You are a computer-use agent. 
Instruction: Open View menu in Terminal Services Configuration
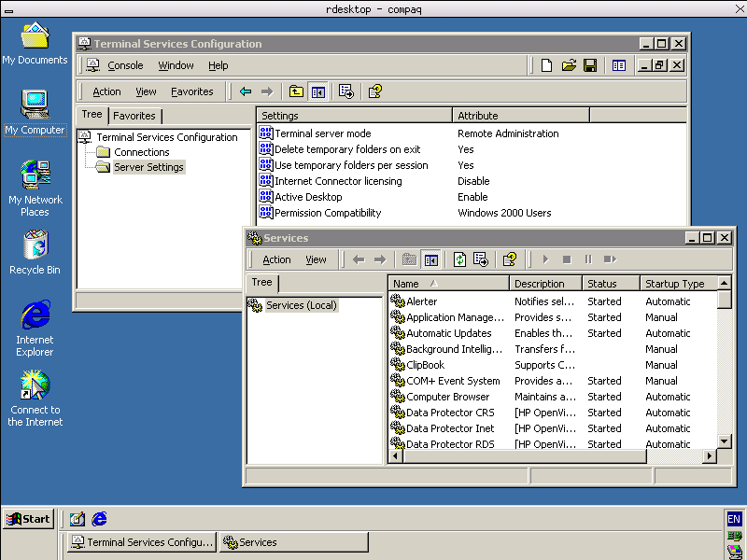coord(146,91)
